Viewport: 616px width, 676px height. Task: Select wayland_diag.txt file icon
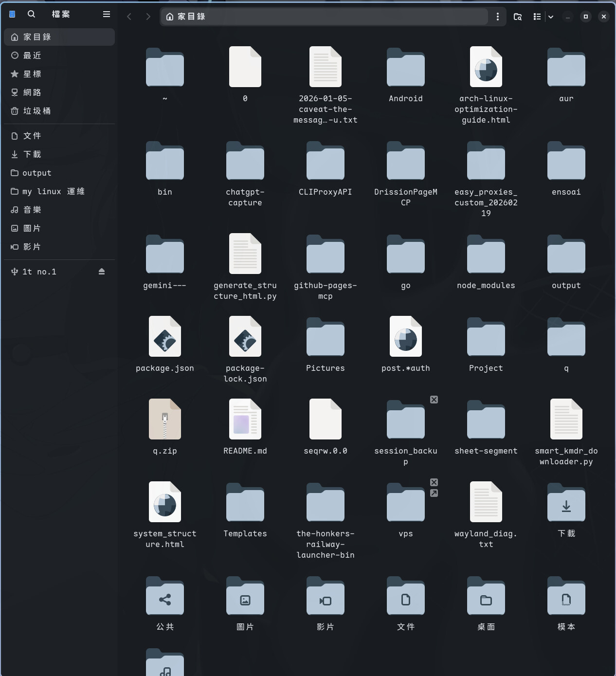(486, 502)
